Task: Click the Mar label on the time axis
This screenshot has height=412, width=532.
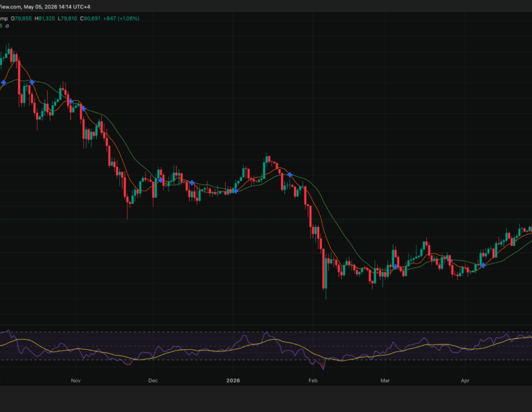Action: click(385, 381)
